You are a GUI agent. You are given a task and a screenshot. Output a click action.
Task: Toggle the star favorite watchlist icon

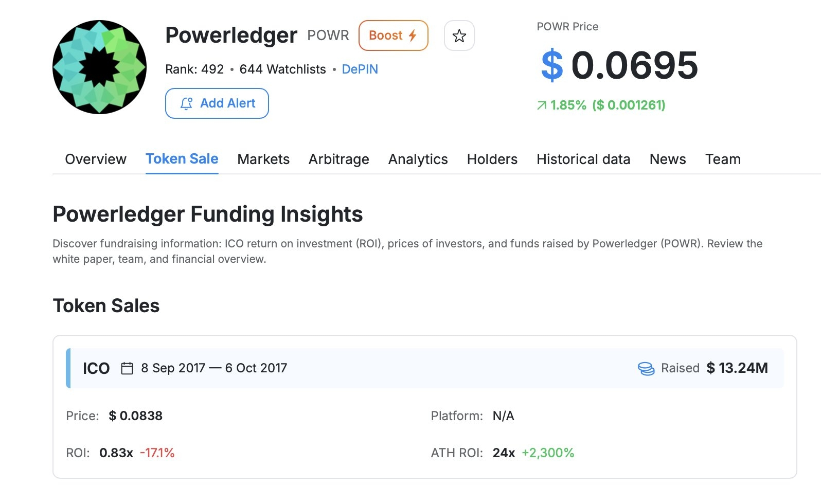click(459, 35)
